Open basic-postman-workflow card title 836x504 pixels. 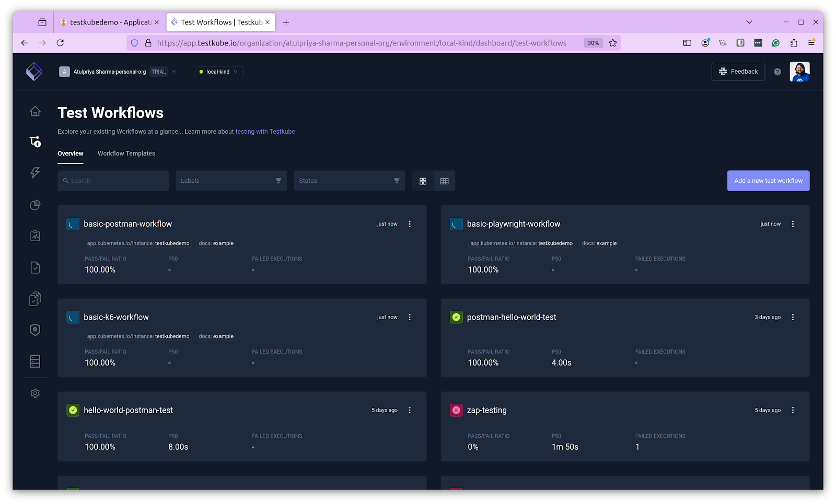click(x=128, y=224)
